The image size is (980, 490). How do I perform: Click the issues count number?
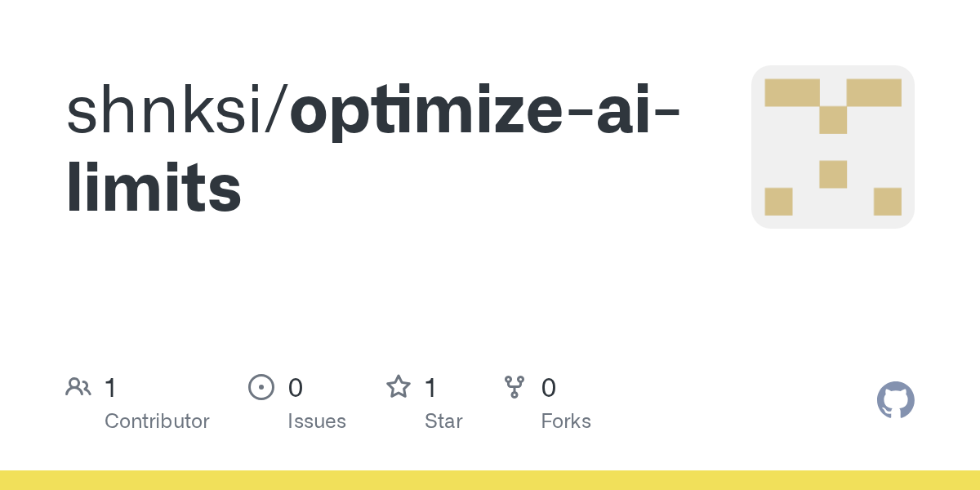tap(296, 388)
